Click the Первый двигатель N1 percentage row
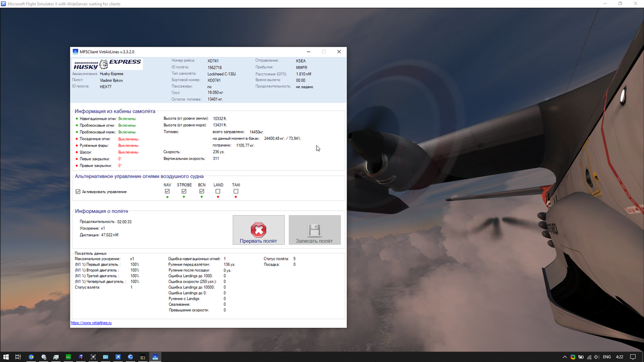This screenshot has width=644, height=362. coord(107,264)
